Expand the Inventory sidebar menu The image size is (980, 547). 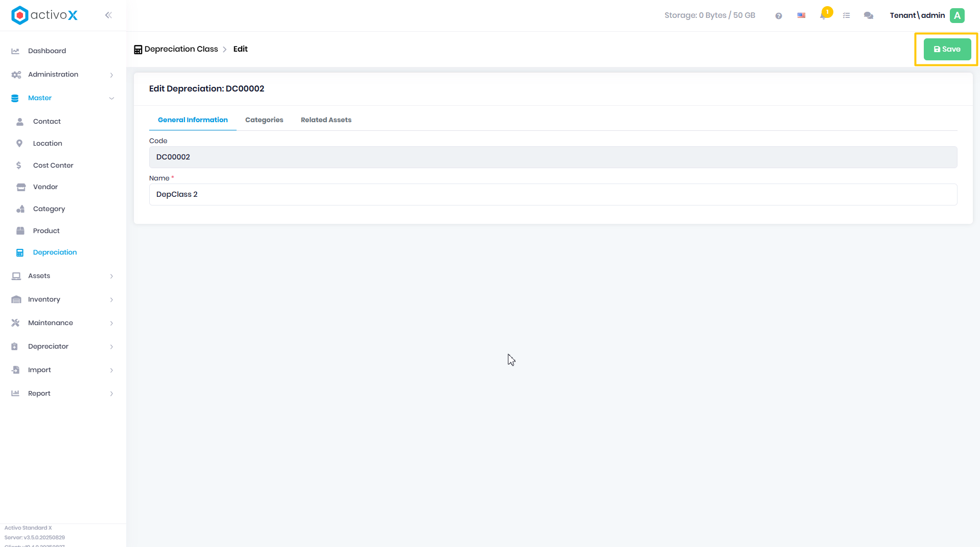pos(62,300)
